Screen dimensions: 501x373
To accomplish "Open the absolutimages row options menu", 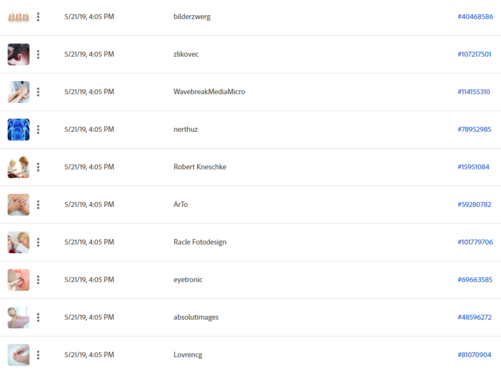I will (x=38, y=317).
